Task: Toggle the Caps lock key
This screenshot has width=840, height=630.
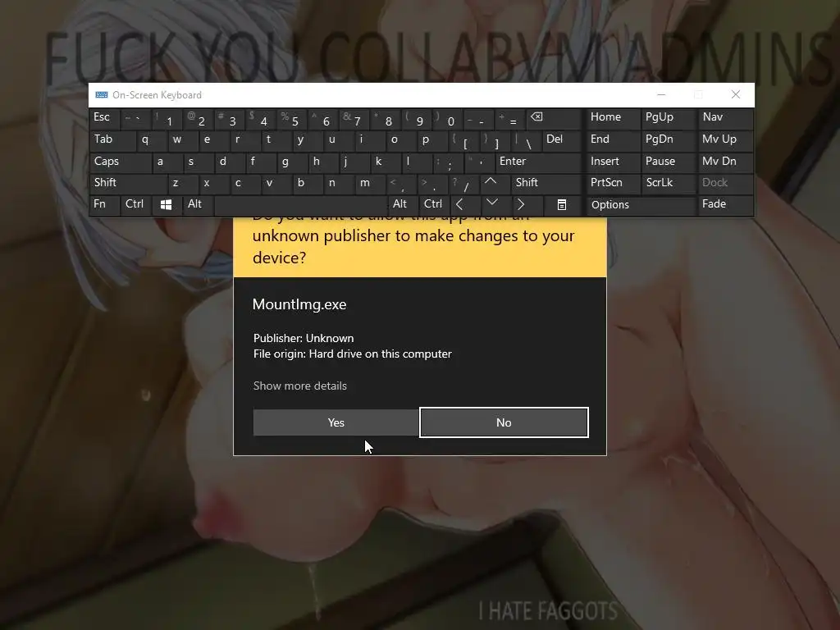Action: tap(121, 162)
